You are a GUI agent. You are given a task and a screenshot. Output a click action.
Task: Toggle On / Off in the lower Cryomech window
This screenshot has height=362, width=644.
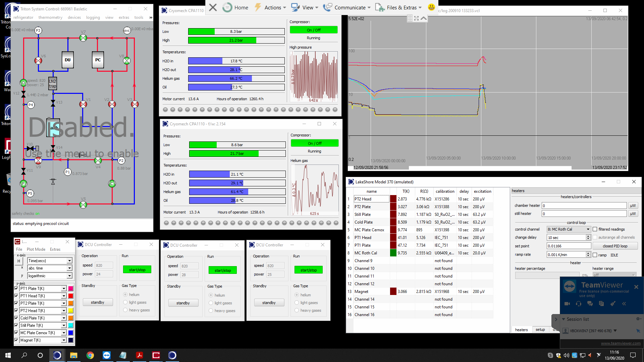tap(315, 143)
